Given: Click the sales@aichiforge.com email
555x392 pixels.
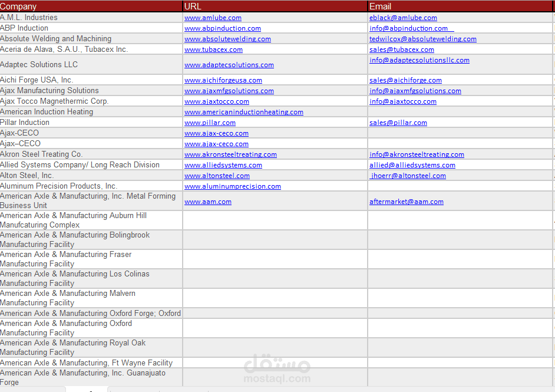Looking at the screenshot, I should 405,80.
